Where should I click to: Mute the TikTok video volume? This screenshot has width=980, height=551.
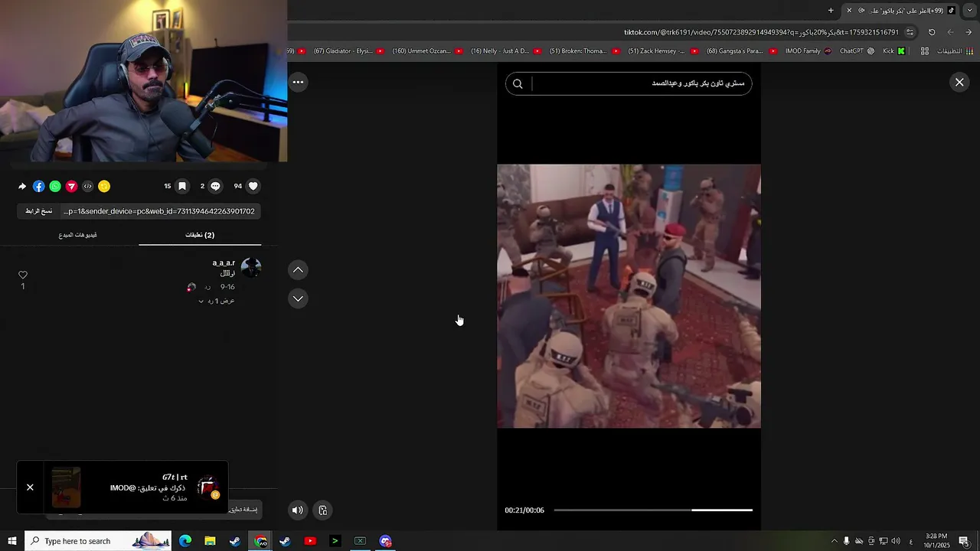point(298,510)
